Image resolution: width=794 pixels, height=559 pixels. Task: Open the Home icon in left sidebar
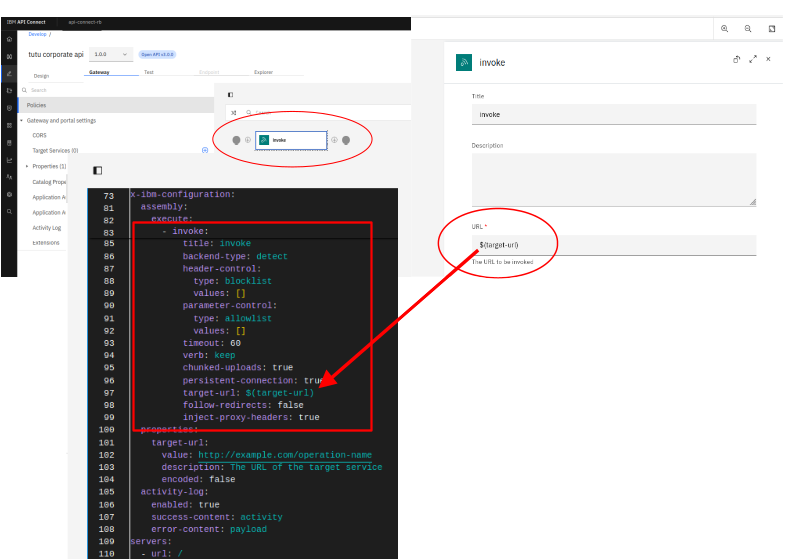coord(9,39)
